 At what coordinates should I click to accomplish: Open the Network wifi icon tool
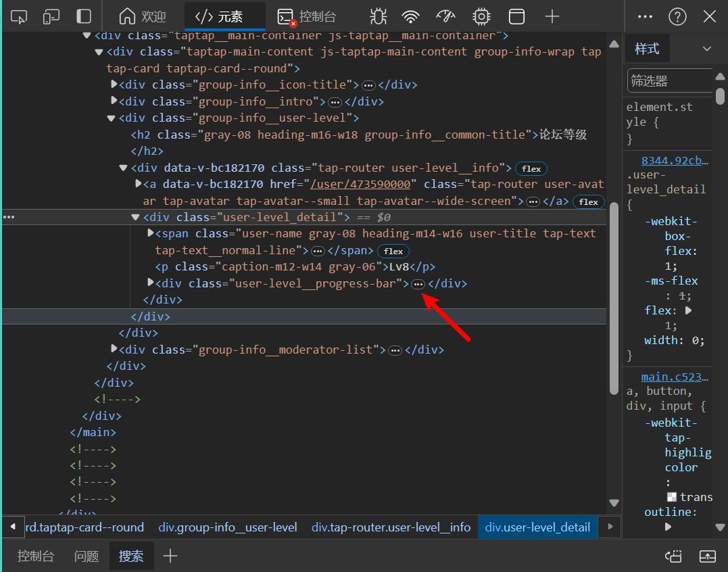click(410, 17)
